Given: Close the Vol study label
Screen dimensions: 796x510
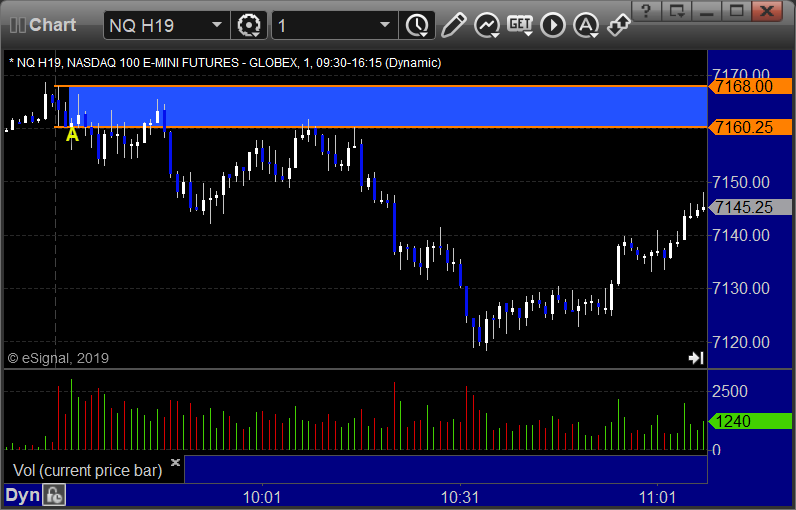Looking at the screenshot, I should coord(175,462).
